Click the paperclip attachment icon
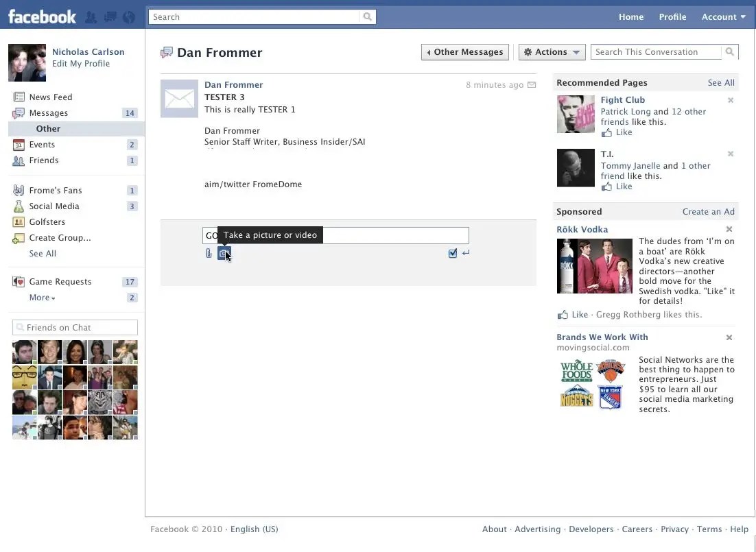The image size is (756, 552). pyautogui.click(x=208, y=253)
